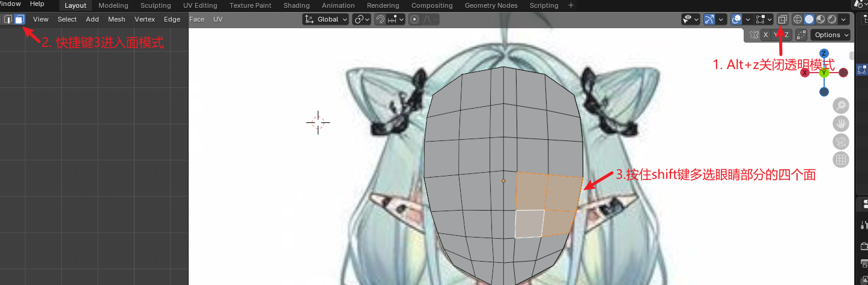868x285 pixels.
Task: Add a new workspace with plus button
Action: pos(571,5)
